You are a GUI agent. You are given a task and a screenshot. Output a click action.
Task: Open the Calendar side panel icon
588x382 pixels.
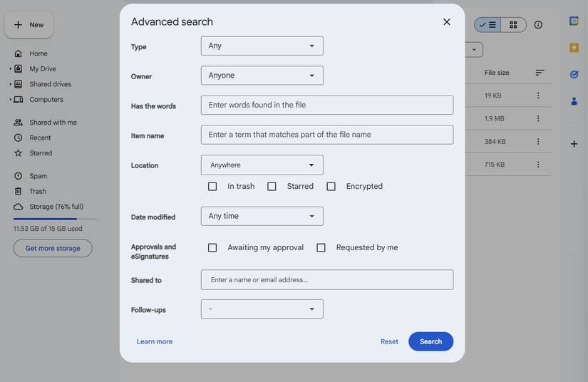coord(574,21)
